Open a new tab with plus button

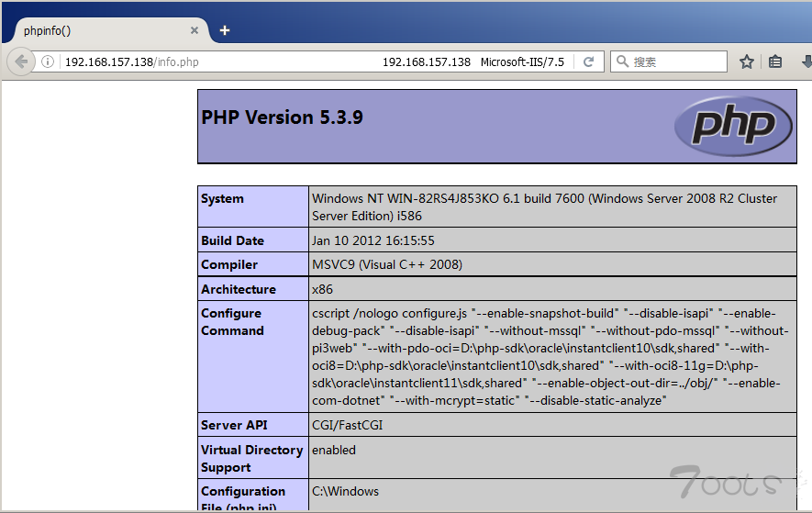(x=224, y=30)
